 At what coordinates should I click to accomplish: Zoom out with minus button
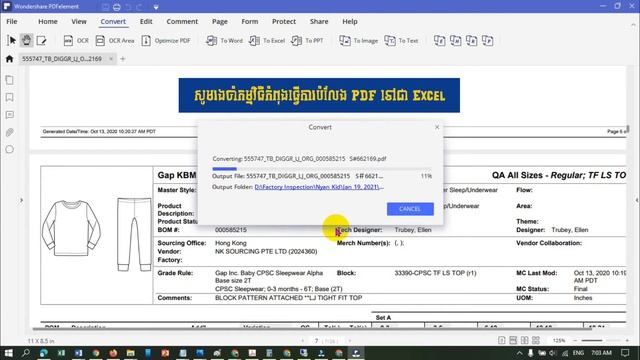[x=575, y=340]
